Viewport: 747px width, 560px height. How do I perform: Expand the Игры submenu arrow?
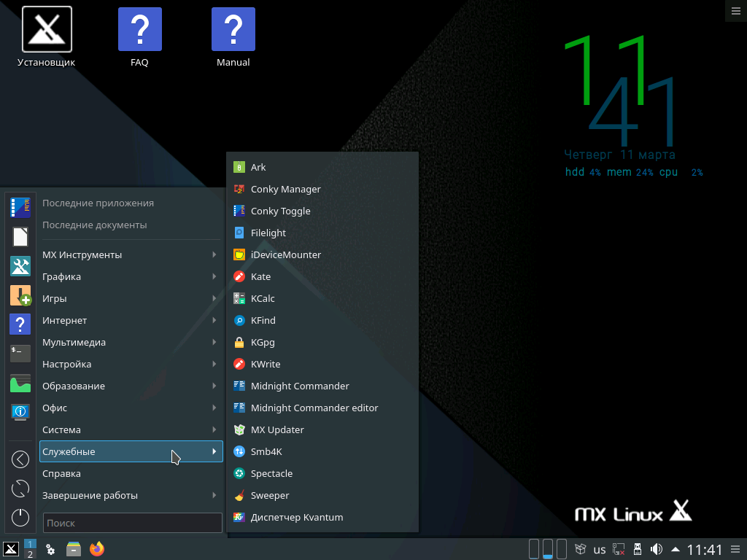pyautogui.click(x=214, y=298)
